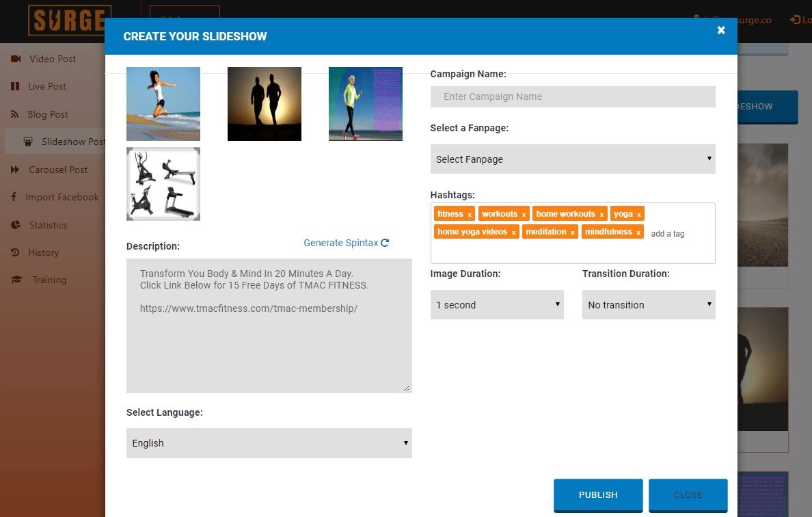Focus the Campaign Name input field
This screenshot has height=517, width=812.
pos(573,96)
